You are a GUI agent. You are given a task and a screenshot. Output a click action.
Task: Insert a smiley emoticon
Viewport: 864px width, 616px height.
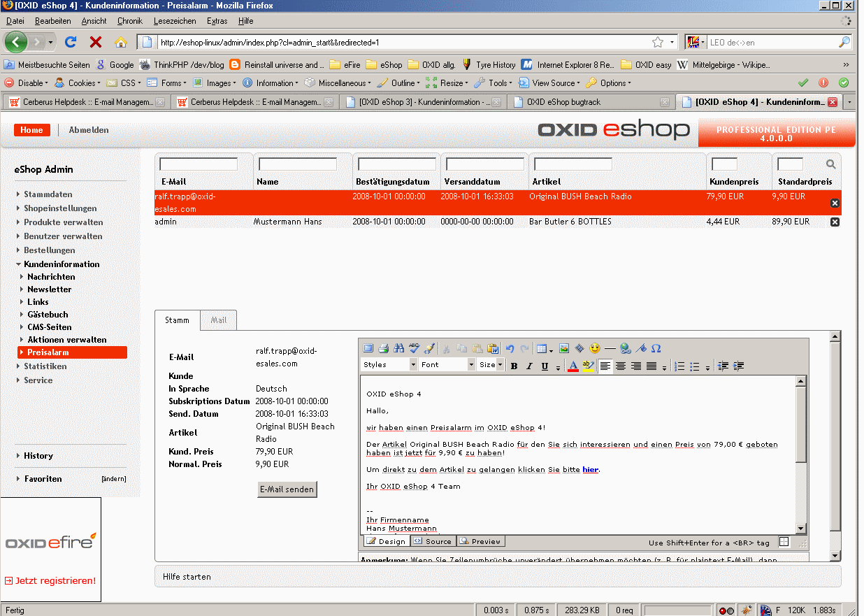click(595, 348)
